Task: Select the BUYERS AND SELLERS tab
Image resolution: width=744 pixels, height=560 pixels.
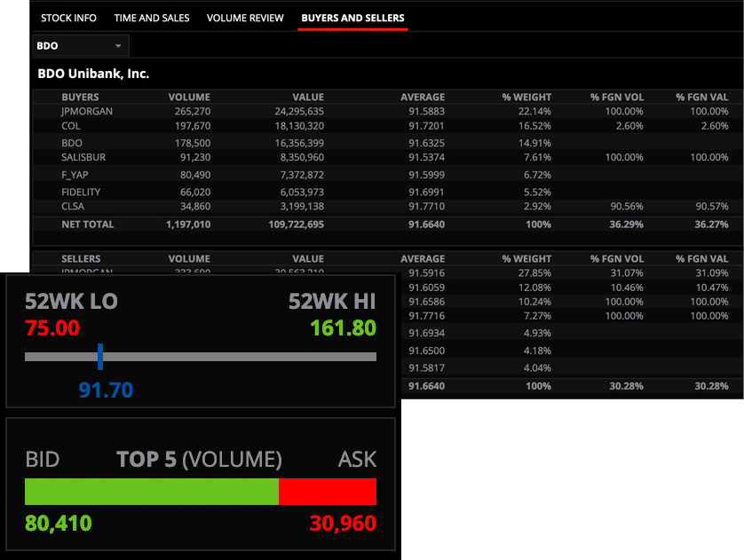Action: [x=353, y=18]
